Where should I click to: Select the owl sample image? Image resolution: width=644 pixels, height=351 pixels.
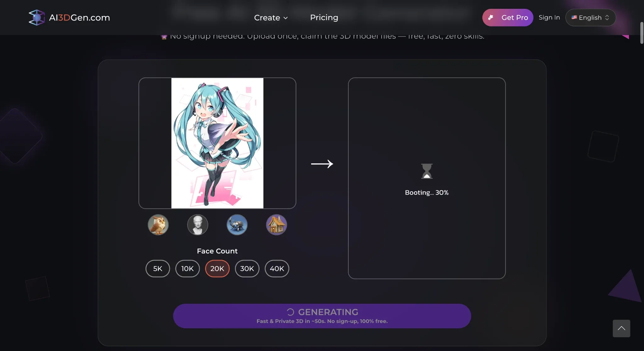[158, 225]
